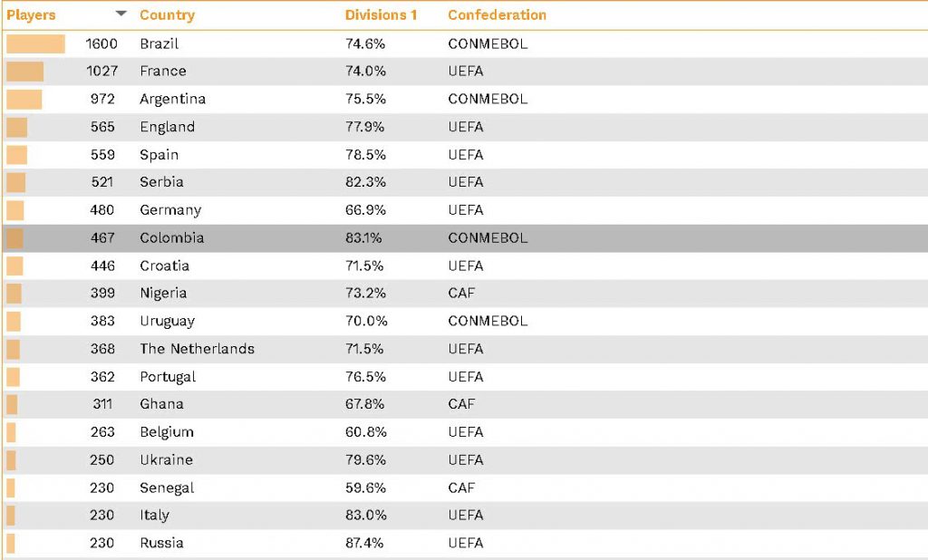Image resolution: width=928 pixels, height=560 pixels.
Task: Select the Argentina country name
Action: click(172, 99)
